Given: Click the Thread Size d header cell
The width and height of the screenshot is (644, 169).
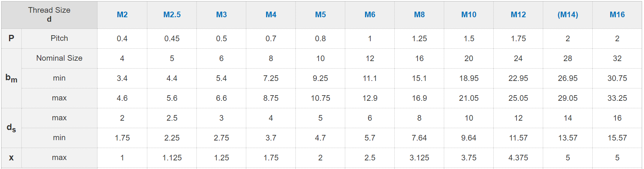Looking at the screenshot, I should coord(49,15).
